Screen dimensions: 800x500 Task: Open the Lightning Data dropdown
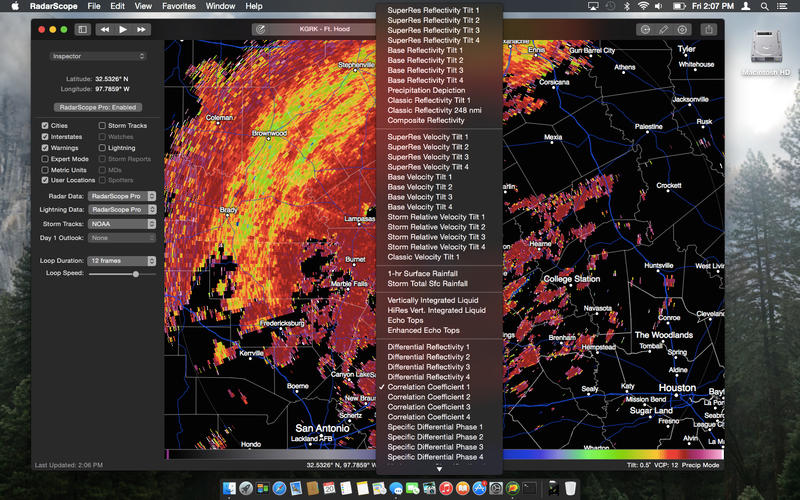[122, 210]
